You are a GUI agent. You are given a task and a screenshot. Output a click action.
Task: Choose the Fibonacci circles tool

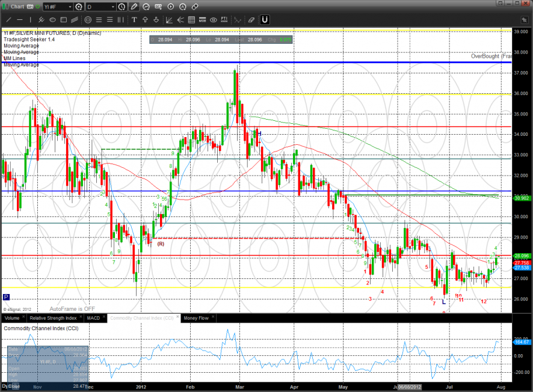point(88,20)
